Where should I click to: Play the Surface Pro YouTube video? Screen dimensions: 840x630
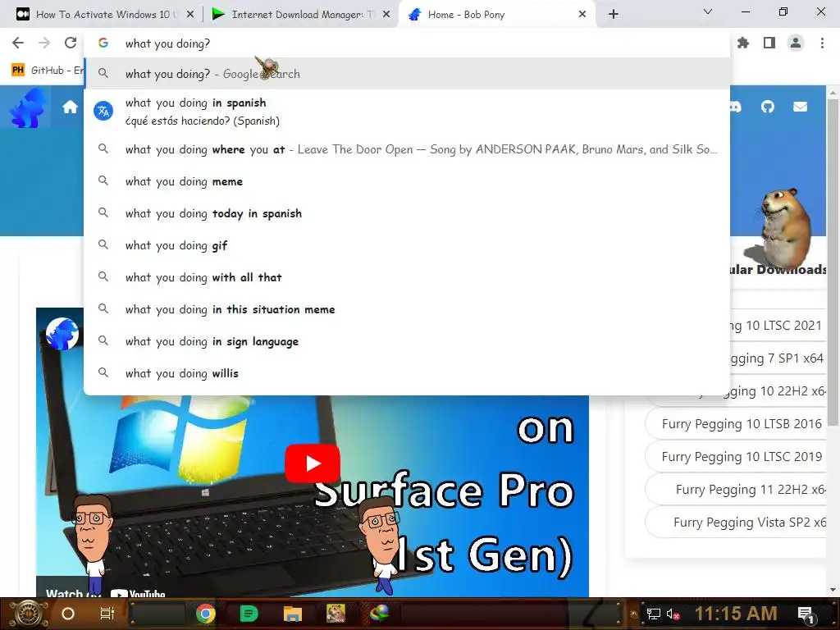click(x=313, y=463)
